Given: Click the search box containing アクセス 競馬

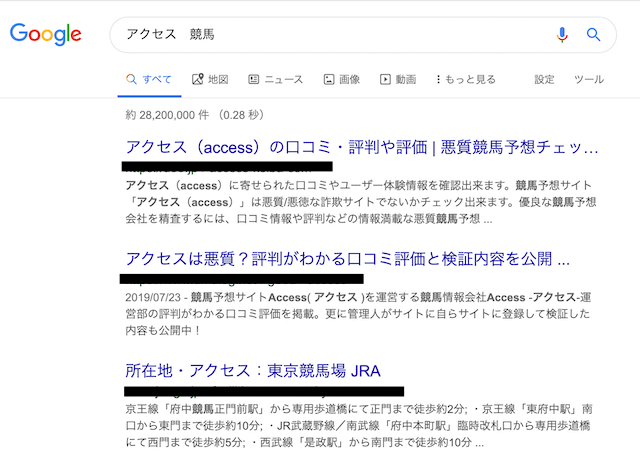Looking at the screenshot, I should point(363,35).
